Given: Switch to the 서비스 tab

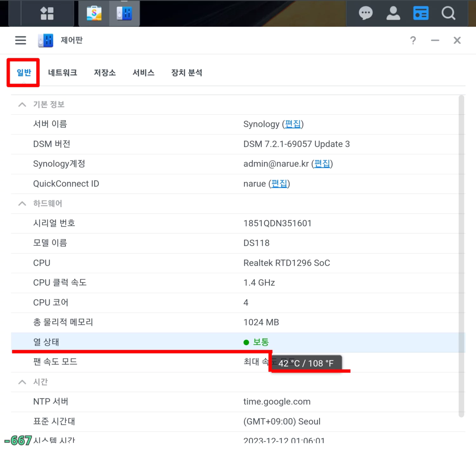Looking at the screenshot, I should pyautogui.click(x=143, y=73).
